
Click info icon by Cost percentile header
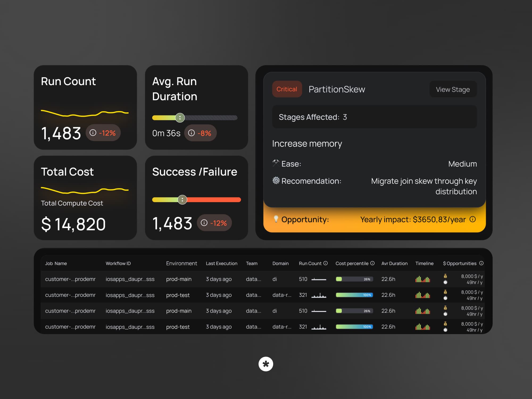click(372, 263)
